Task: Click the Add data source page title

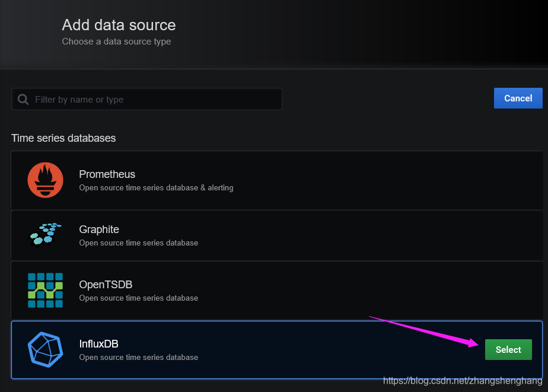Action: pyautogui.click(x=119, y=25)
